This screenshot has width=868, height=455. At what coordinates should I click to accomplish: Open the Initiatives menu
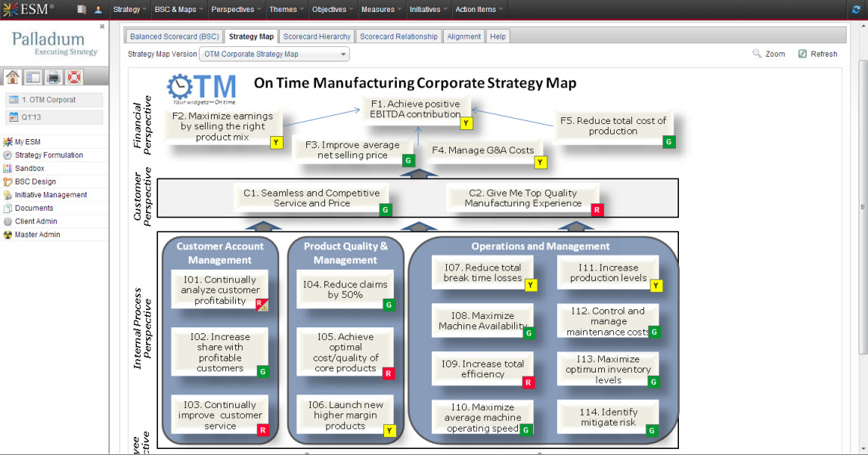[429, 9]
